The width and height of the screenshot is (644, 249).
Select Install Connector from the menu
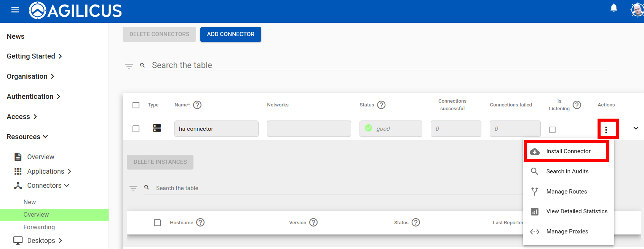(568, 151)
